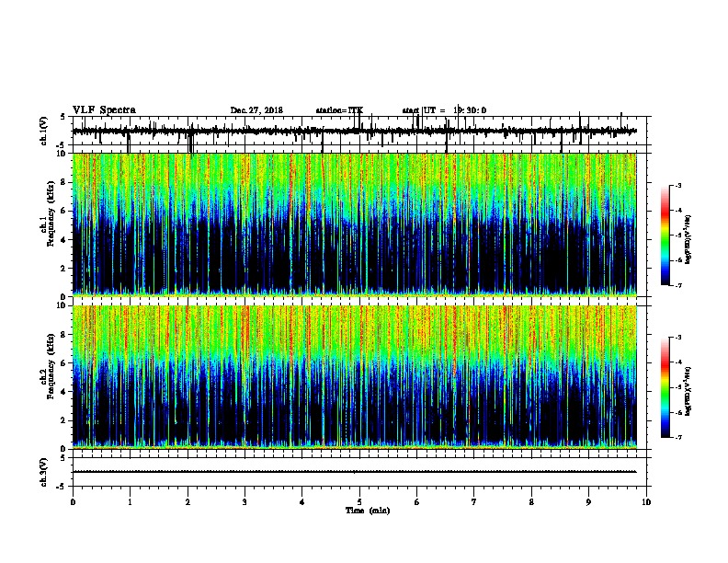
Task: Click the "10" tick on the time axis
Action: click(x=646, y=502)
